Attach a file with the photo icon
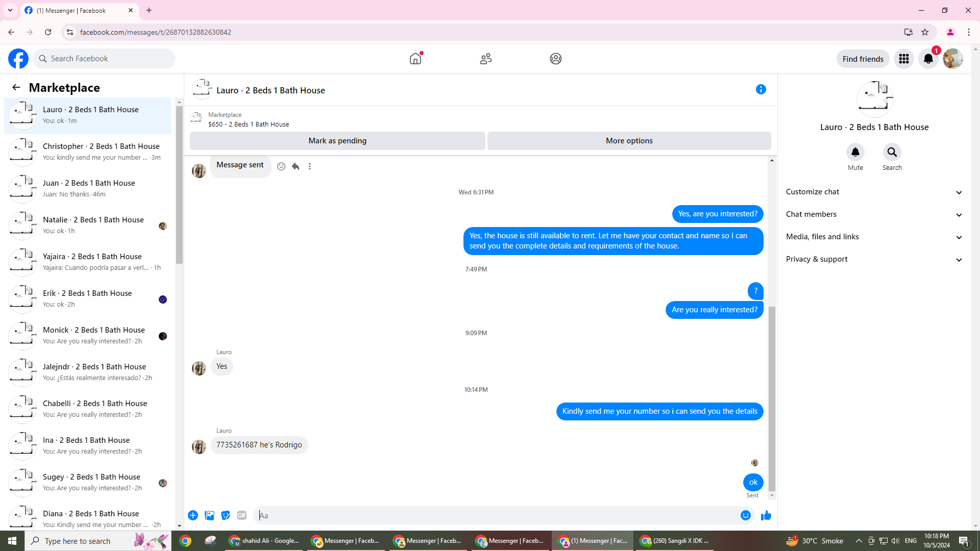 point(209,515)
